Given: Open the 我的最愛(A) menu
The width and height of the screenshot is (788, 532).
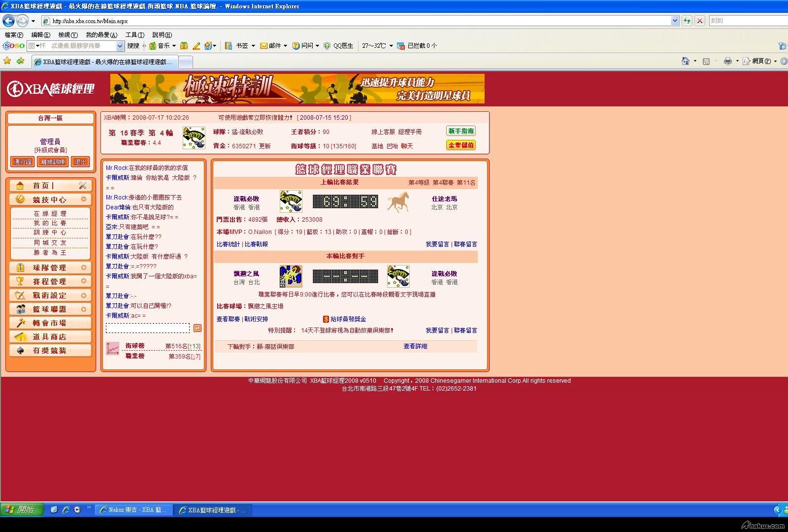Looking at the screenshot, I should click(101, 35).
